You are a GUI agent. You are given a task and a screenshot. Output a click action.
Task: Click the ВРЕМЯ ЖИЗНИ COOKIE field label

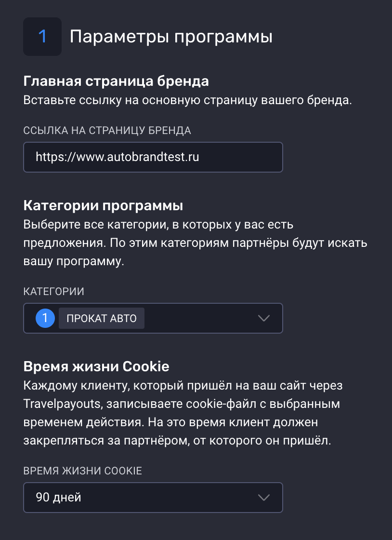(83, 471)
